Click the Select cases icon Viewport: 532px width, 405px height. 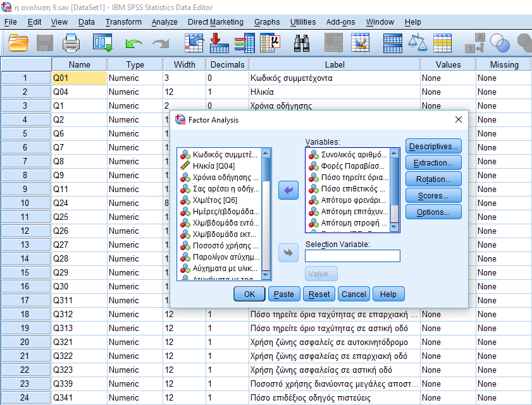(442, 43)
